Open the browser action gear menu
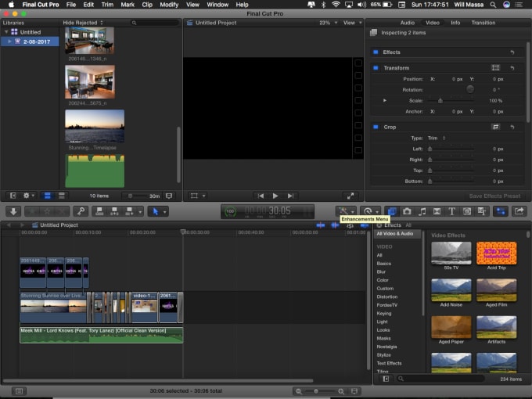This screenshot has width=532, height=399. (28, 196)
